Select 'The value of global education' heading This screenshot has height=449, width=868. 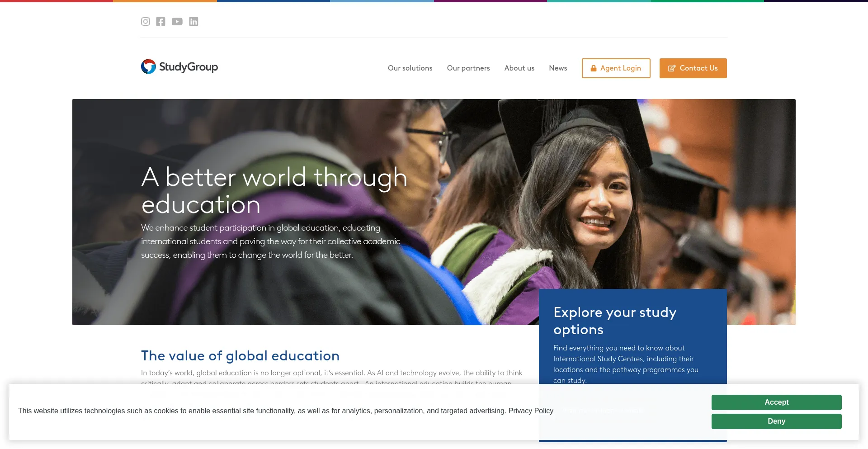(240, 356)
